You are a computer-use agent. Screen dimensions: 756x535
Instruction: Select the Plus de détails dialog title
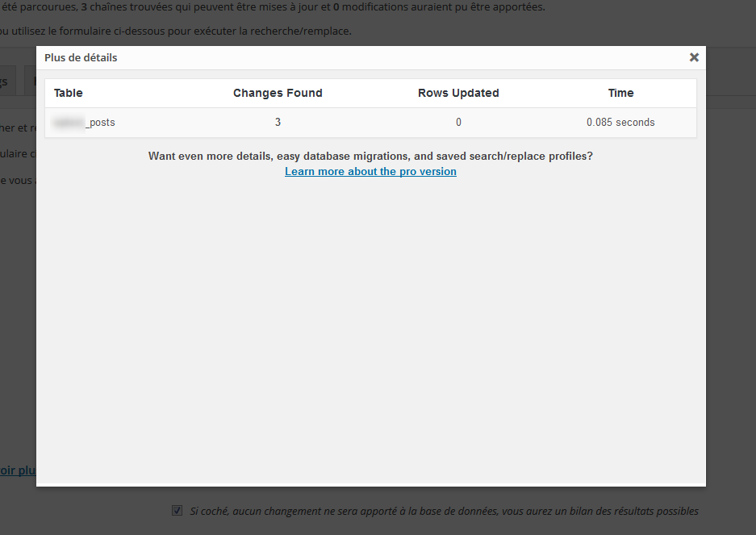tap(81, 58)
